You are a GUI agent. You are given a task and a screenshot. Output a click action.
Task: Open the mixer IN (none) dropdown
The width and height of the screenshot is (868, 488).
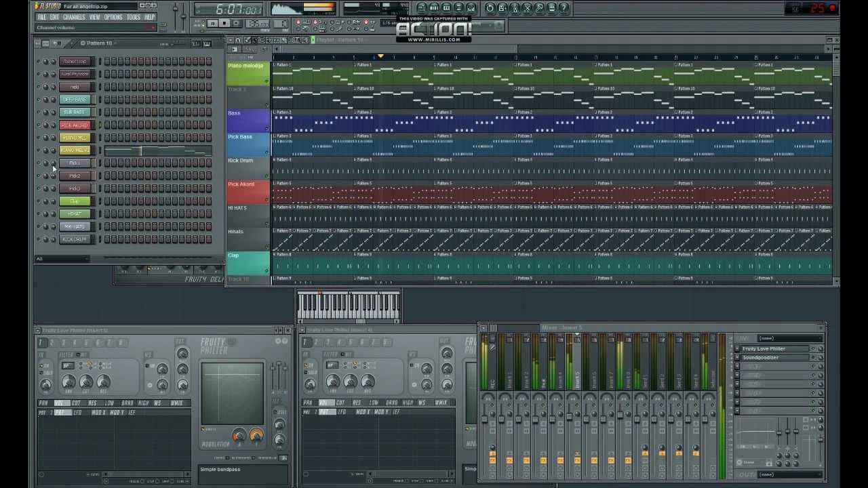tap(790, 338)
